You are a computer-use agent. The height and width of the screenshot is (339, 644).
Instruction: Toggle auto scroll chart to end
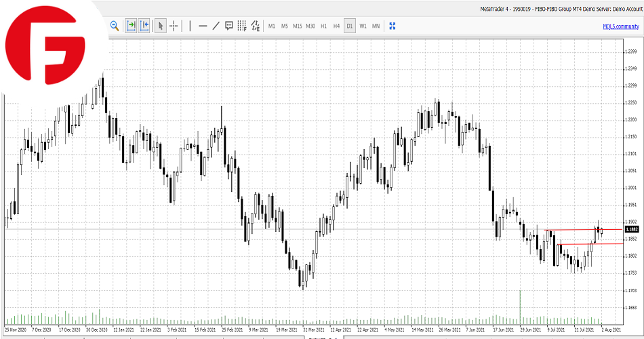click(x=131, y=26)
